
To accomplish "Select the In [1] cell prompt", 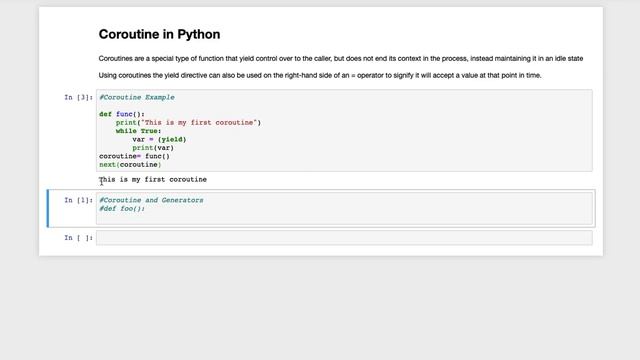I will (78, 200).
